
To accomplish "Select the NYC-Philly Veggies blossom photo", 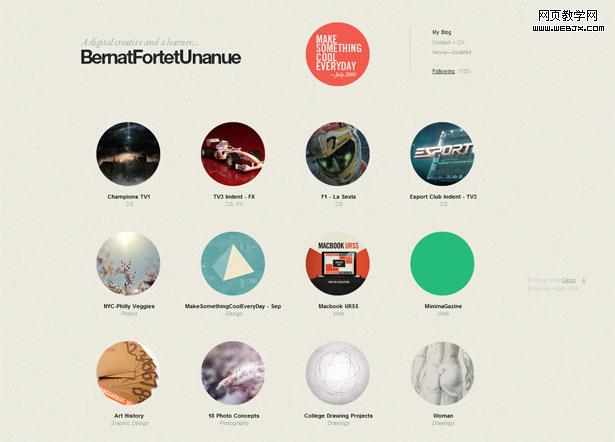I will tap(128, 264).
